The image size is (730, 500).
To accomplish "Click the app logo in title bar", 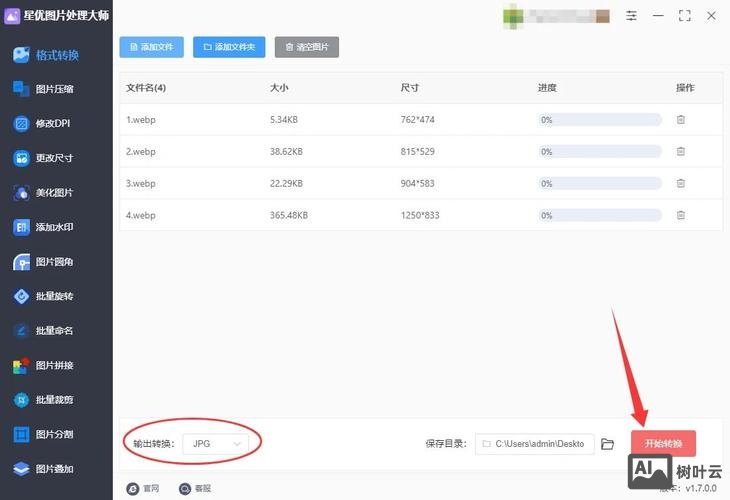I will [12, 16].
